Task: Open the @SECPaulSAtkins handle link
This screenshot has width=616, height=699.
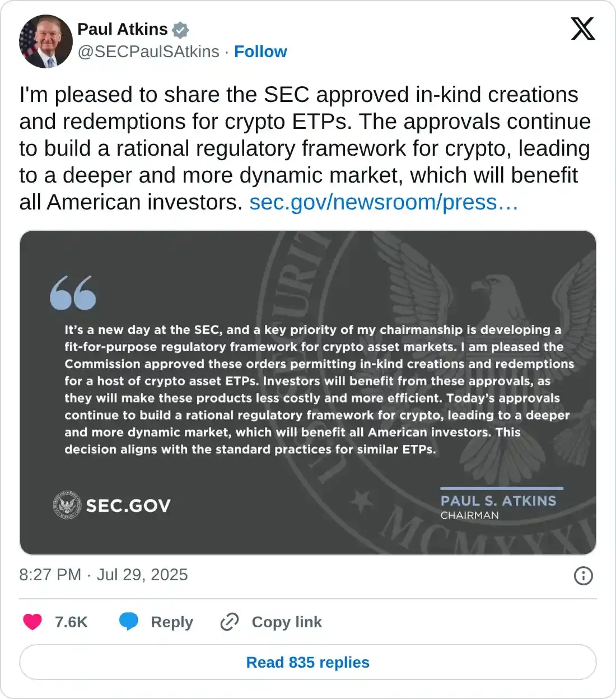Action: pos(148,52)
